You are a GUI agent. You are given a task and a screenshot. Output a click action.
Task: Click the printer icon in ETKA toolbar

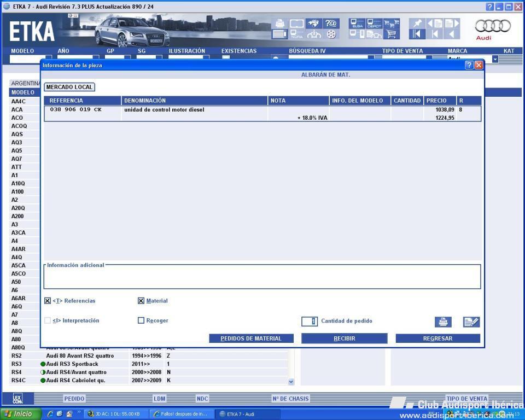click(x=279, y=23)
